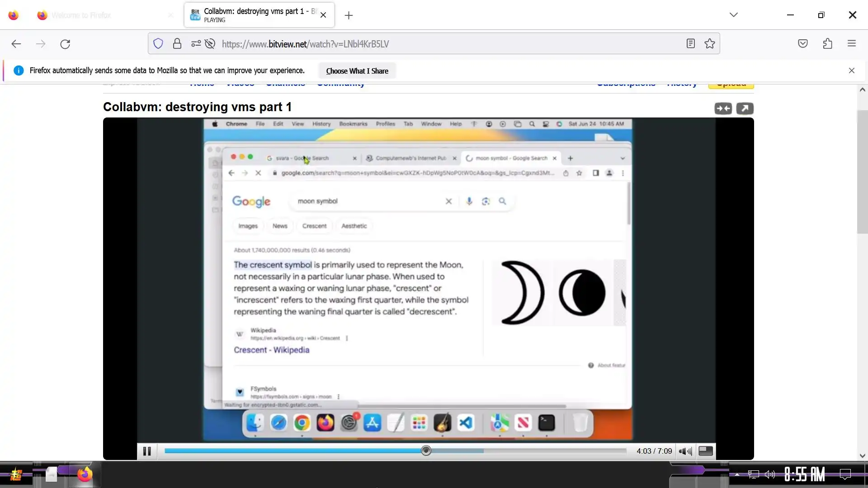Open the video pop-out arrow icon
868x488 pixels.
(745, 108)
